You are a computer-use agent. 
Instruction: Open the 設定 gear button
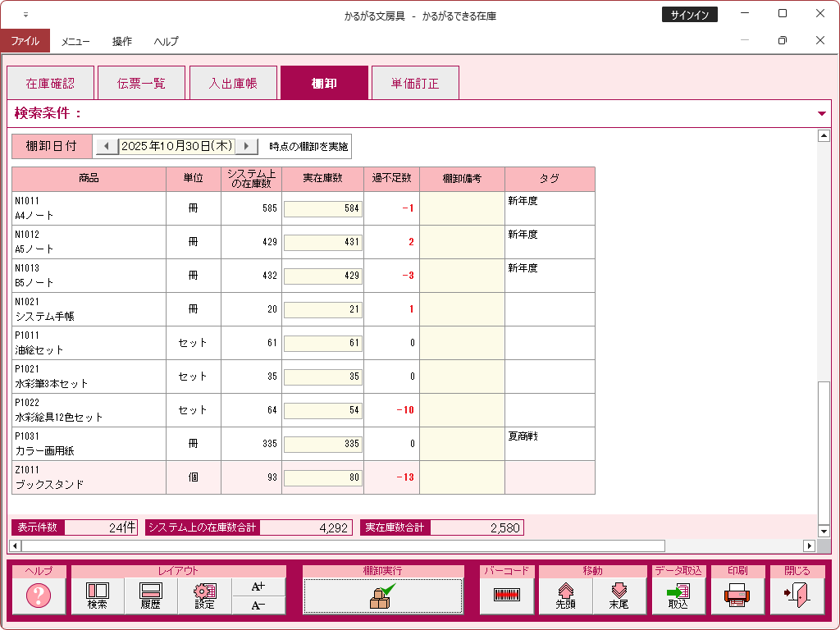pyautogui.click(x=204, y=596)
